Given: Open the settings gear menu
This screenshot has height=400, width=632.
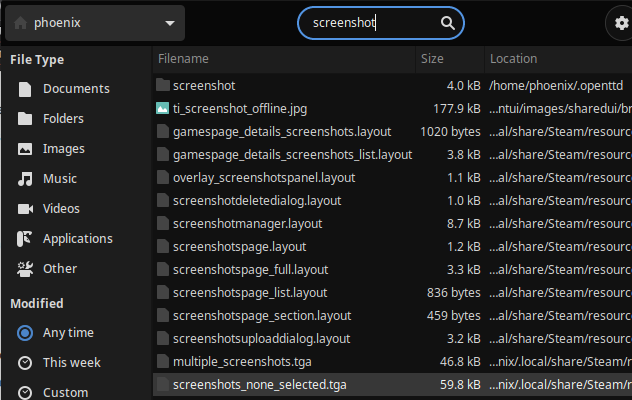Looking at the screenshot, I should (x=621, y=22).
